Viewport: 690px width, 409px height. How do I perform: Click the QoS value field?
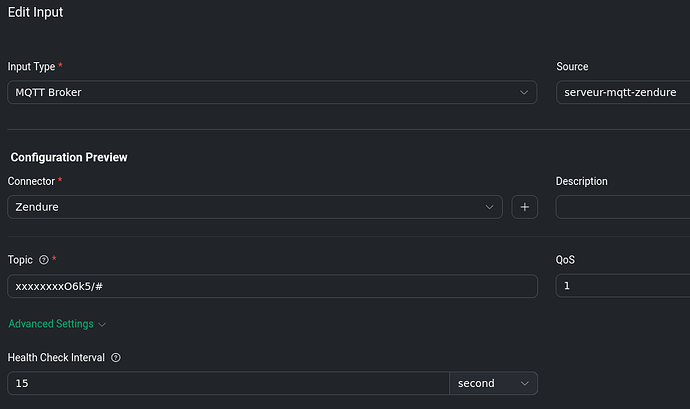622,286
